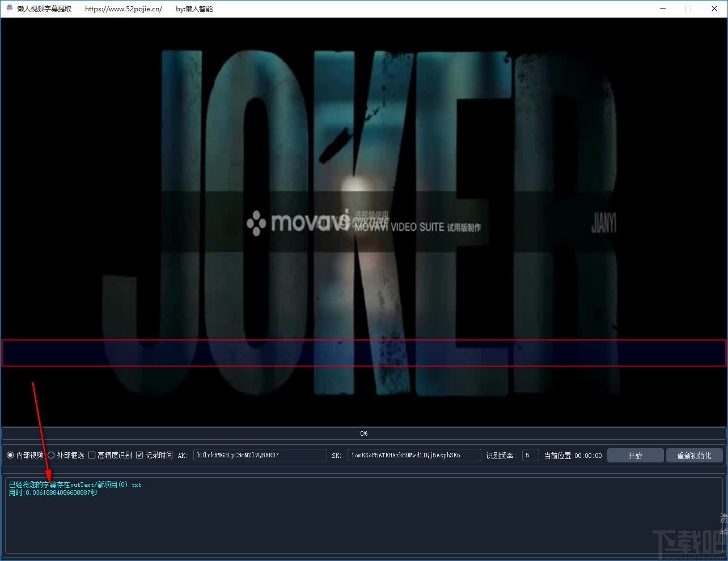
Task: Minimize the 懒人视频字幕提取 window
Action: click(662, 8)
